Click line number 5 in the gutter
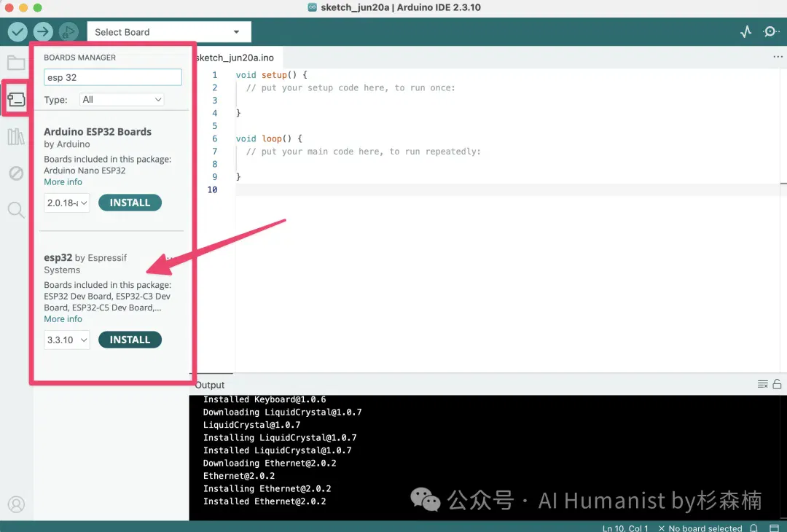Screen dimensions: 787x532 pos(215,126)
